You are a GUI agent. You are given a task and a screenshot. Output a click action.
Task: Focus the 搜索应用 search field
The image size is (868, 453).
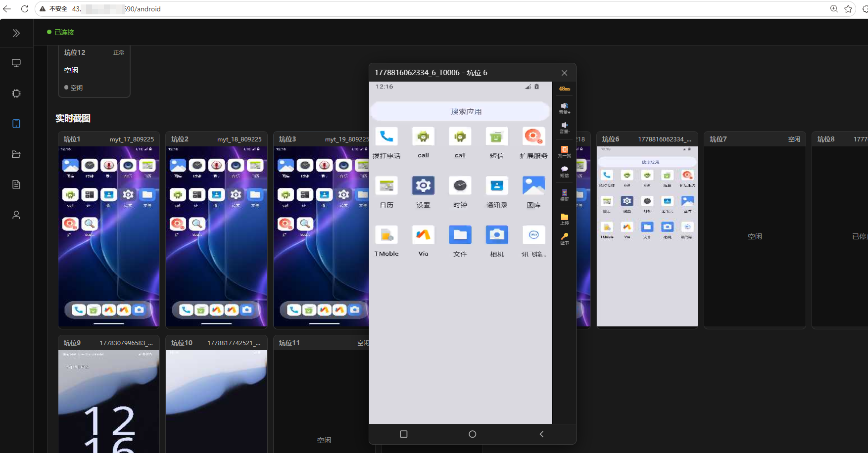pyautogui.click(x=460, y=111)
